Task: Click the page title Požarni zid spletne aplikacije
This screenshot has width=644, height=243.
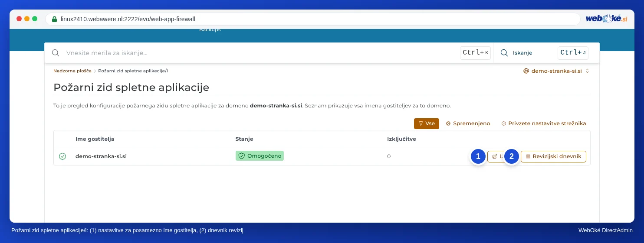Action: click(131, 87)
